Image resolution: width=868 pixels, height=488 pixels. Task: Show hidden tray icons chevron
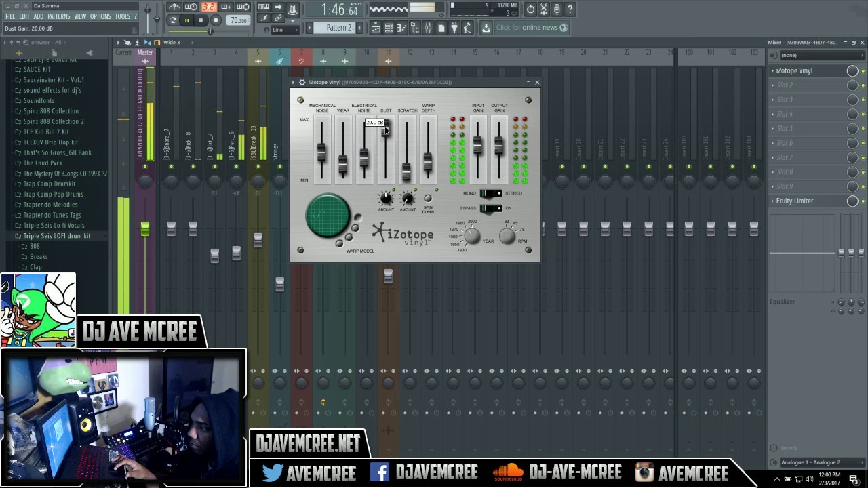click(x=777, y=479)
